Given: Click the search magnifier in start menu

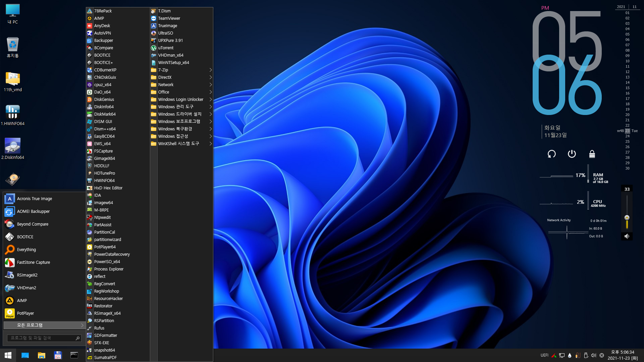Looking at the screenshot, I should point(77,338).
